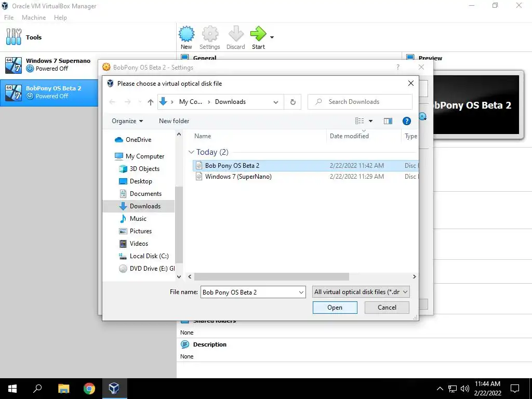Screen dimensions: 532x399
Task: Open DVD Drive (E:) in navigation pane
Action: 147,269
